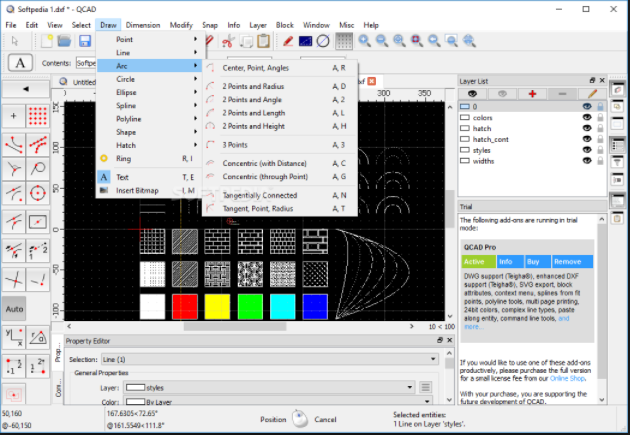The width and height of the screenshot is (630, 435).
Task: Select the snap to grid red dots icon
Action: [x=38, y=116]
